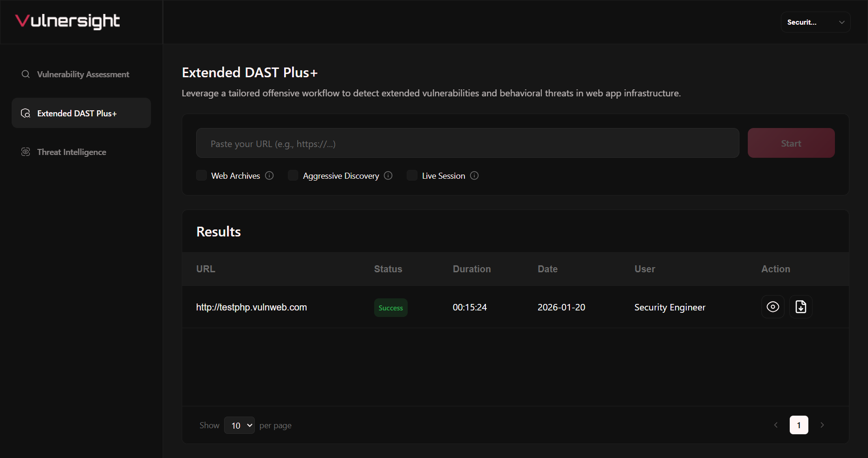Click the Results heading
The height and width of the screenshot is (458, 868).
pyautogui.click(x=219, y=232)
